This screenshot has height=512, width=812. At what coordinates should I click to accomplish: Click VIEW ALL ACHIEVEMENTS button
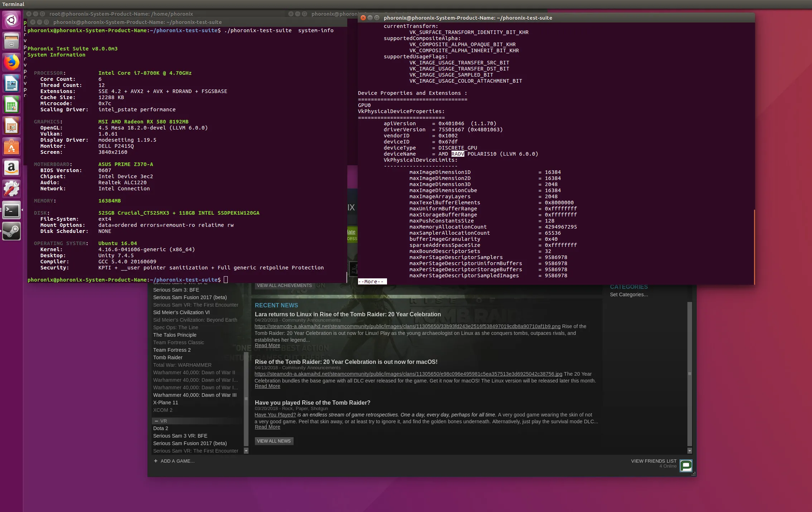[284, 286]
